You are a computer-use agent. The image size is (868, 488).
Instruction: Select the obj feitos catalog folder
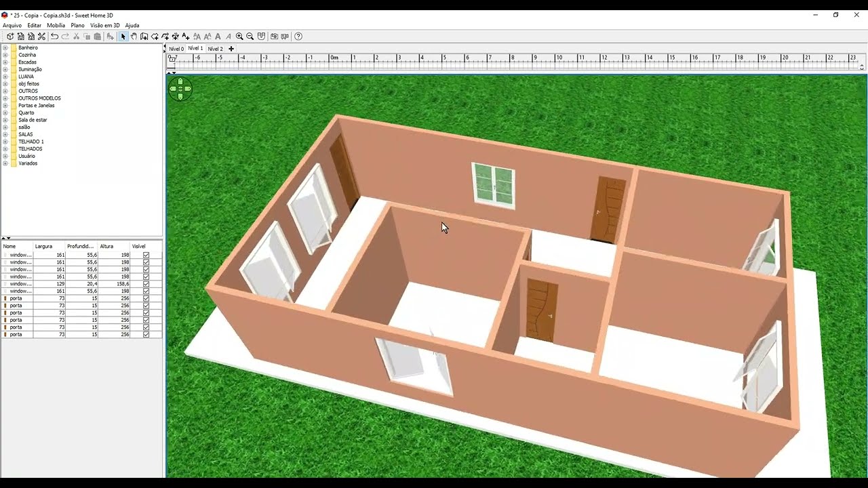[x=28, y=83]
